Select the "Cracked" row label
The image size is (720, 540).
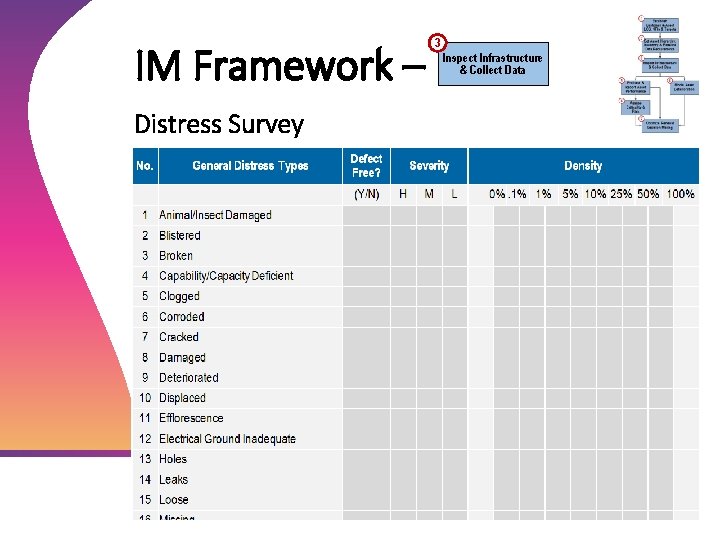[x=179, y=337]
